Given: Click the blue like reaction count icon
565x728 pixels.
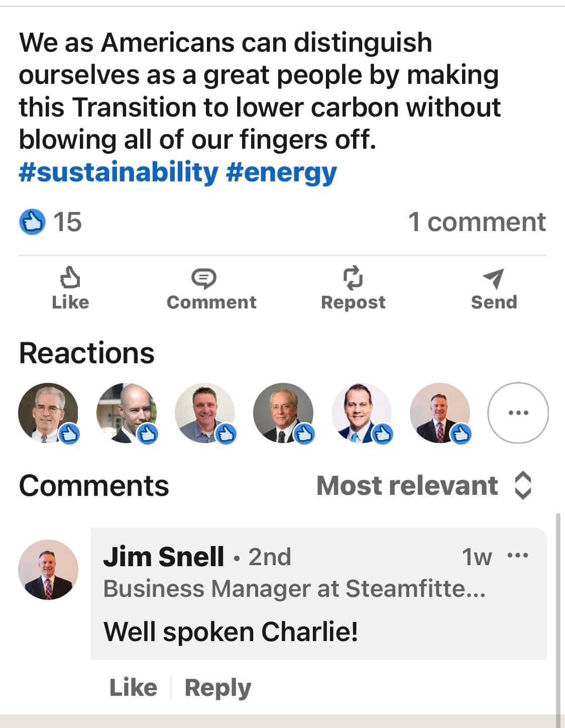Looking at the screenshot, I should point(32,222).
